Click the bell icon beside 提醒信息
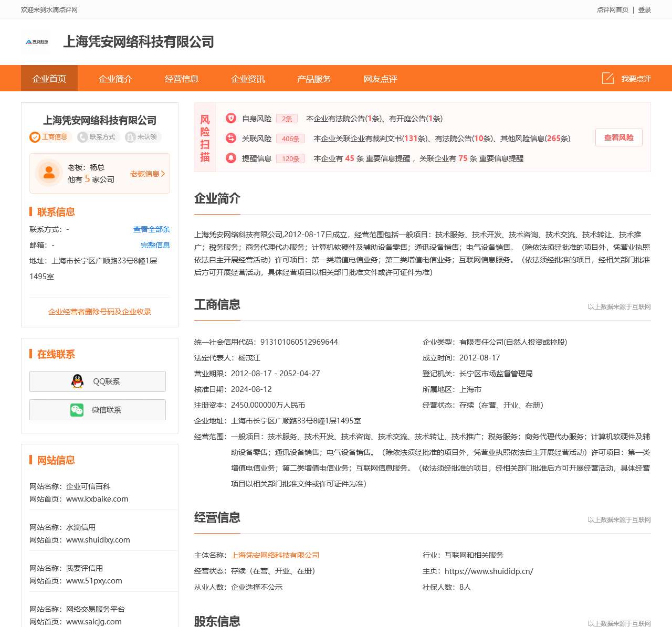672x627 pixels. (x=231, y=158)
